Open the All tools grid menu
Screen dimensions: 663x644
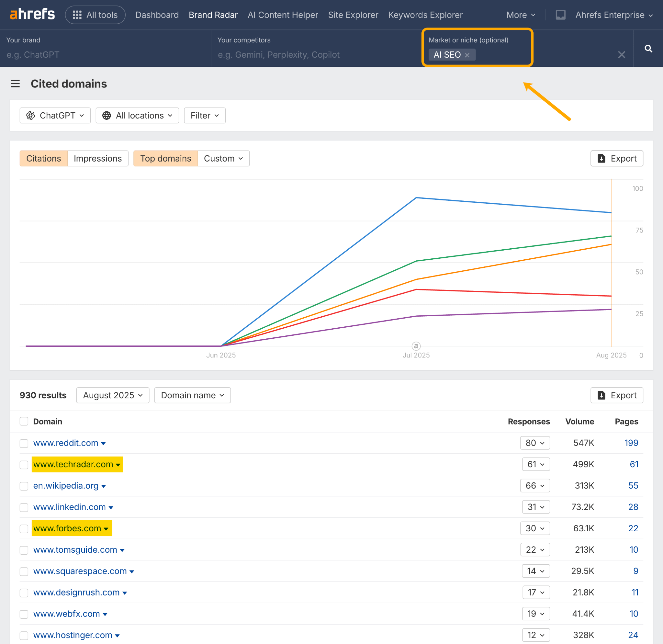pyautogui.click(x=77, y=15)
